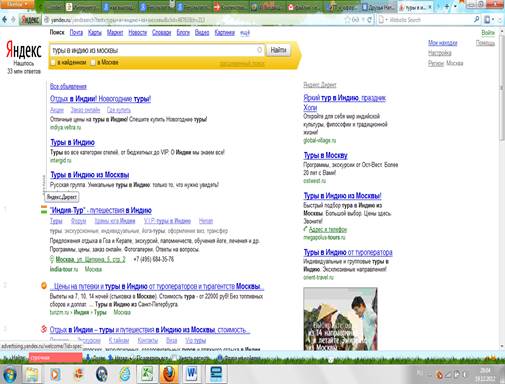
Task: Open a new browser tab with plus
Action: 447,7
